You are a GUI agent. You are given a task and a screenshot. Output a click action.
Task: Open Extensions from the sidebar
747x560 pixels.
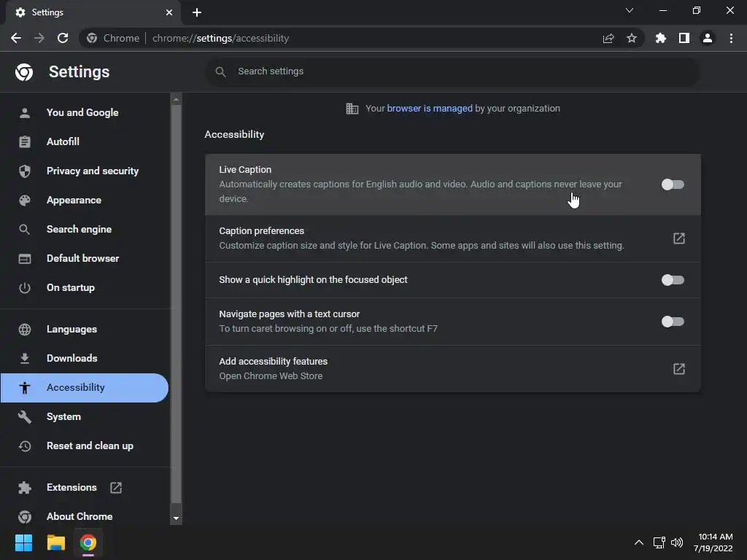coord(85,487)
